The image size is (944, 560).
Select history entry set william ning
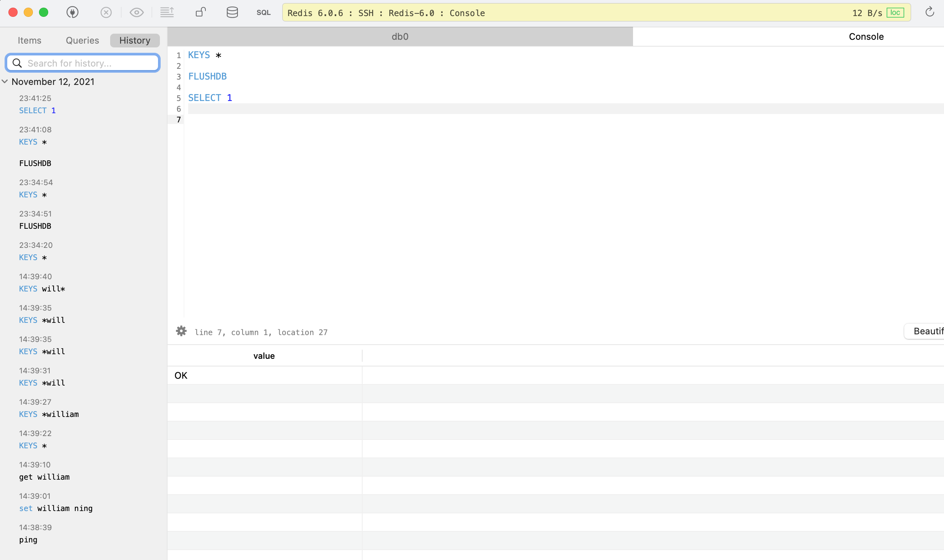point(56,508)
